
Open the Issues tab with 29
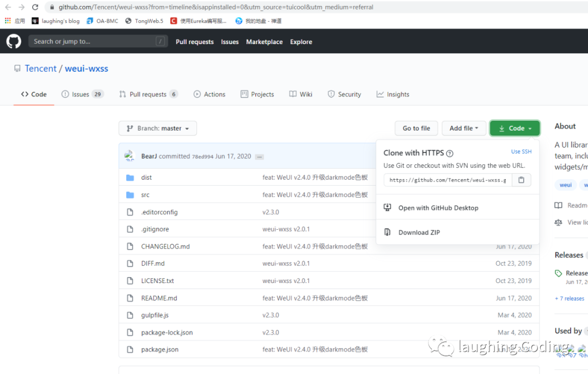click(82, 94)
